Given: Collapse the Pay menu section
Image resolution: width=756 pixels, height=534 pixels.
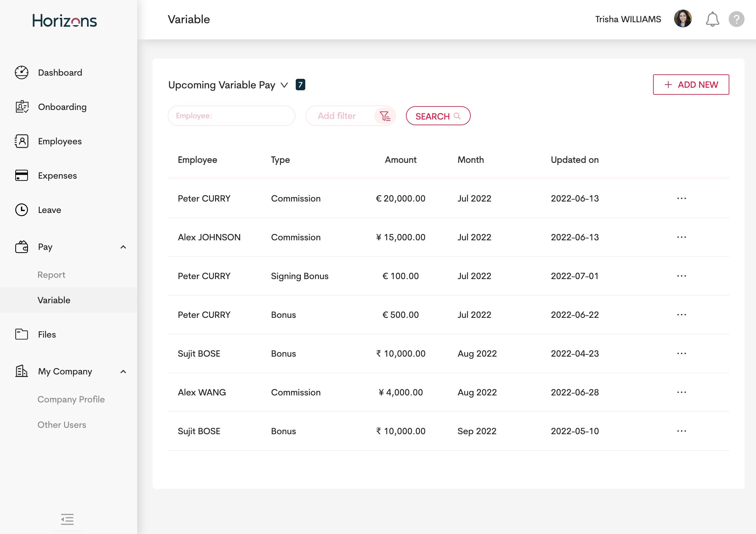Looking at the screenshot, I should pos(123,247).
